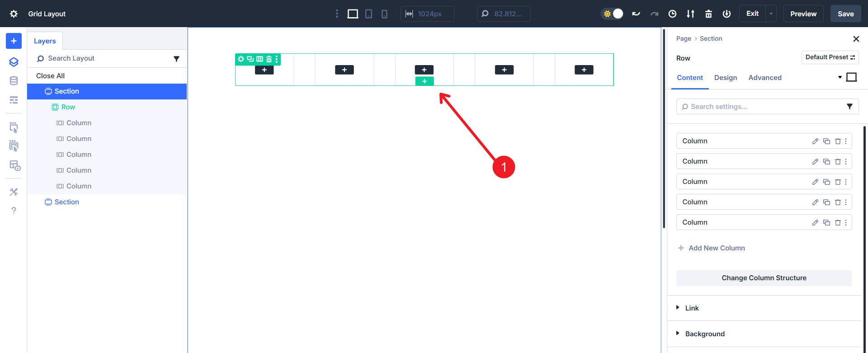
Task: Switch to phone view
Action: click(x=384, y=14)
